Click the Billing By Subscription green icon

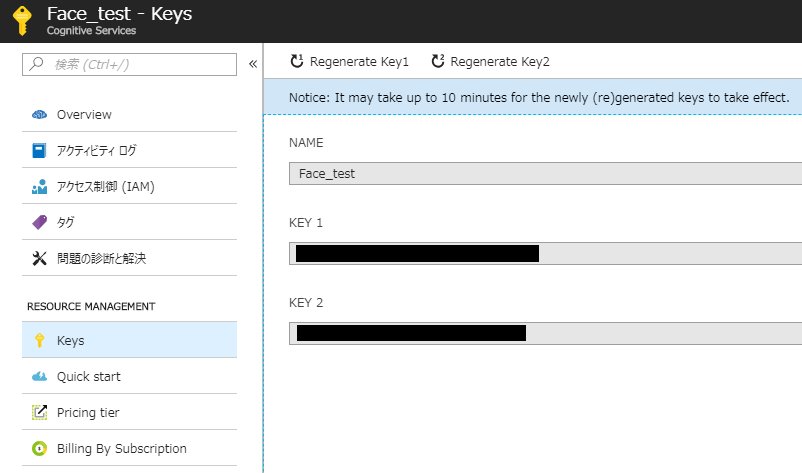(x=39, y=448)
